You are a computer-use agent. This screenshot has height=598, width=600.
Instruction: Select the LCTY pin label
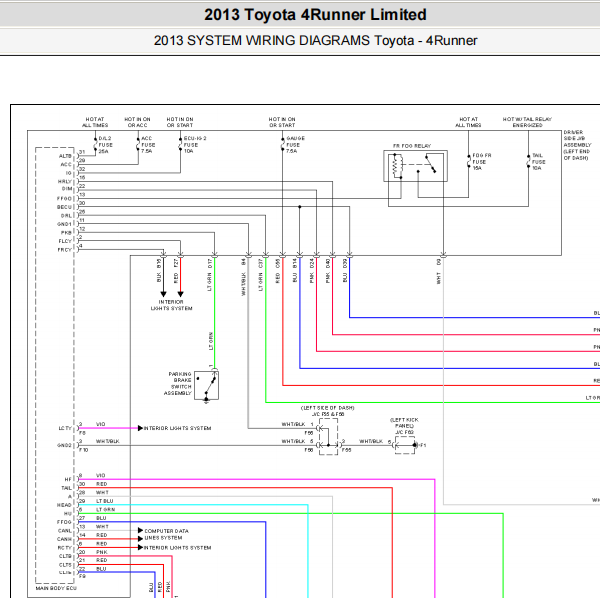coord(65,429)
